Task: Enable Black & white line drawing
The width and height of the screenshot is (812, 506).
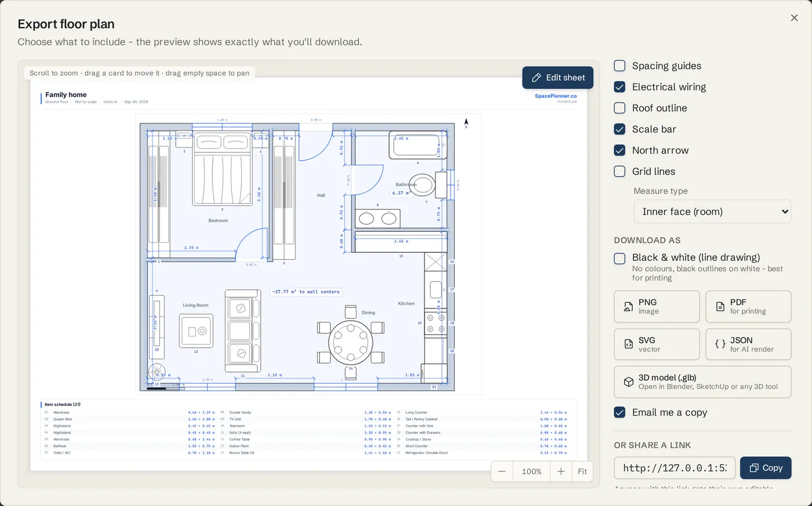Action: coord(619,258)
